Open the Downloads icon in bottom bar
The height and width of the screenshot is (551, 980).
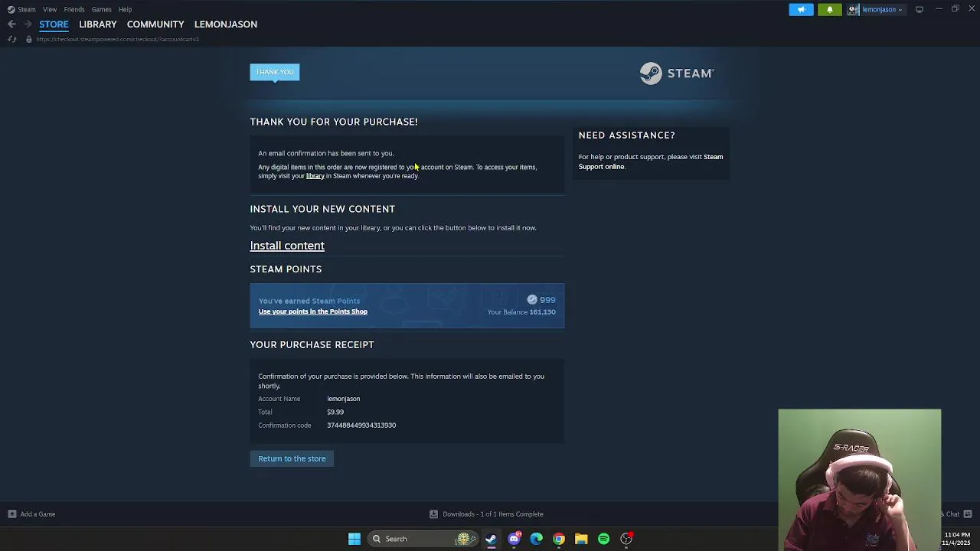pos(434,514)
